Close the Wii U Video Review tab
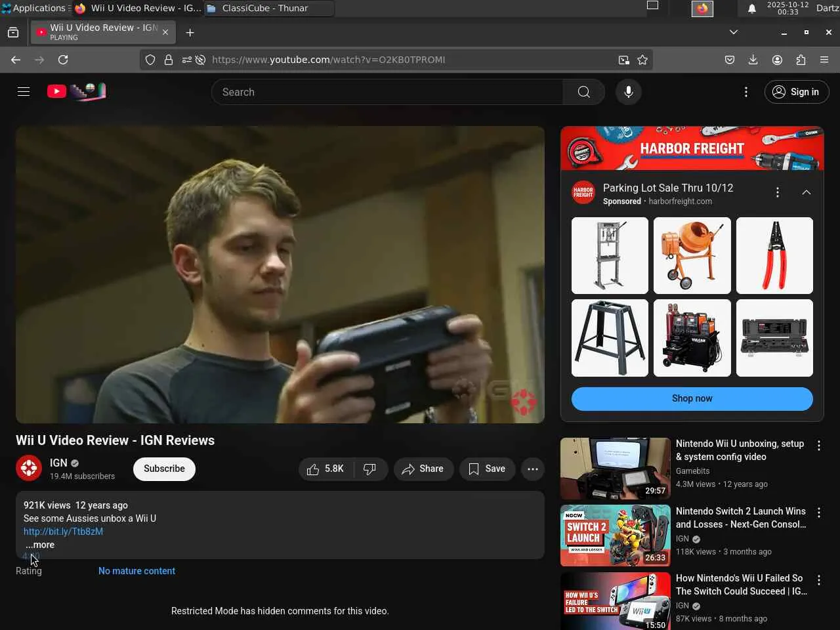Viewport: 840px width, 630px height. pos(165,32)
